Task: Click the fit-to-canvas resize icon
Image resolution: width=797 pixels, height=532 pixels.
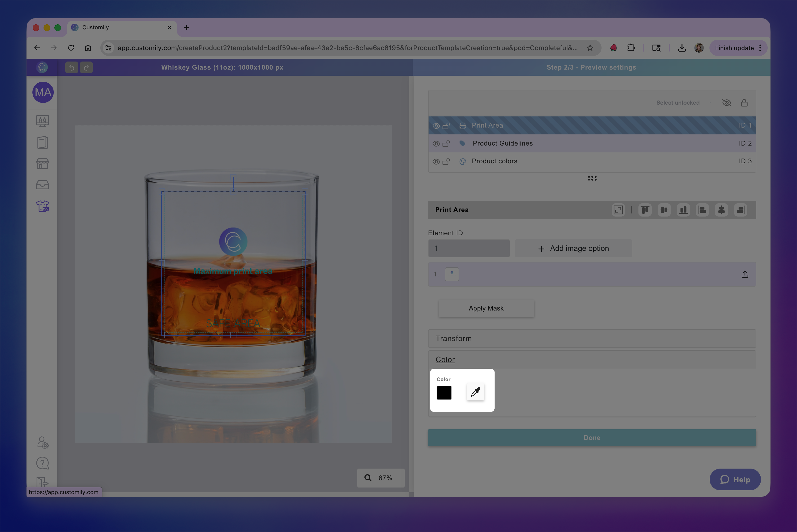Action: pyautogui.click(x=618, y=210)
